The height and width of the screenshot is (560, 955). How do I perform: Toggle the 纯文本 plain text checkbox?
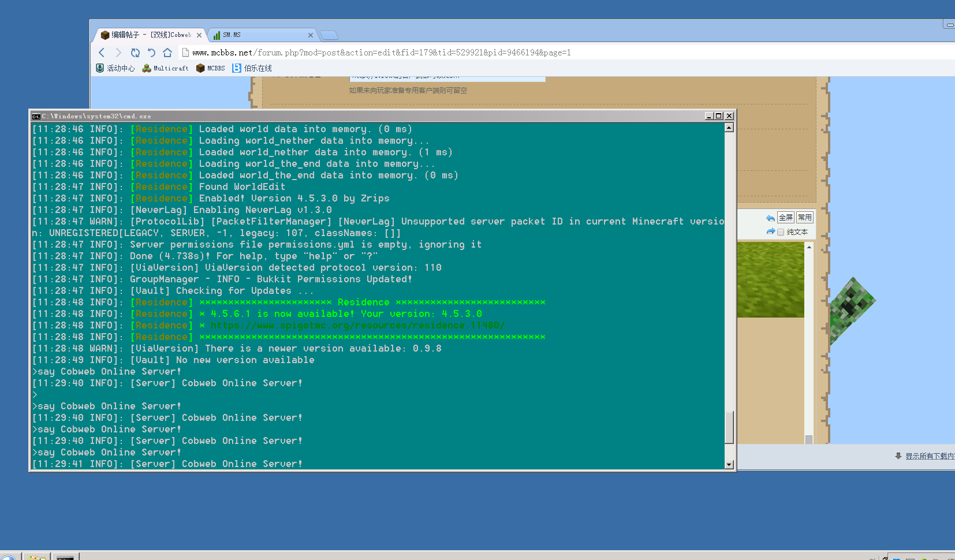click(781, 232)
